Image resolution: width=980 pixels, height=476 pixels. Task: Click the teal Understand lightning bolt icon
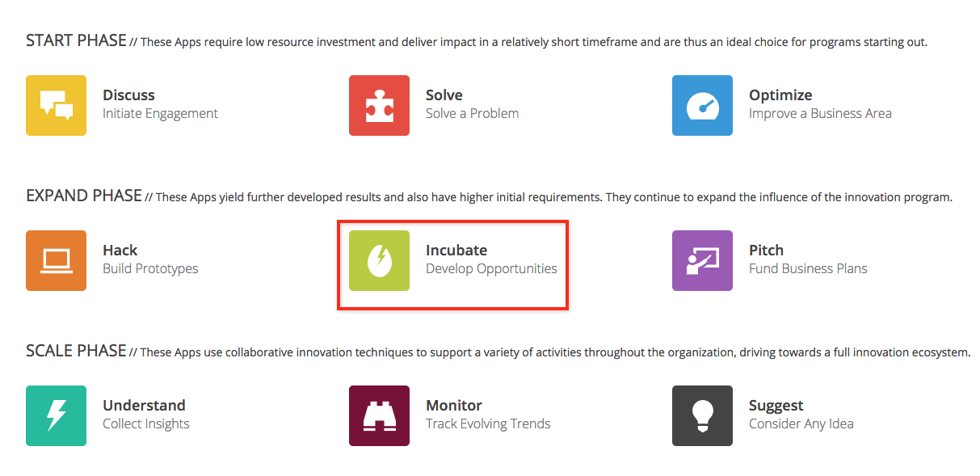pyautogui.click(x=56, y=415)
